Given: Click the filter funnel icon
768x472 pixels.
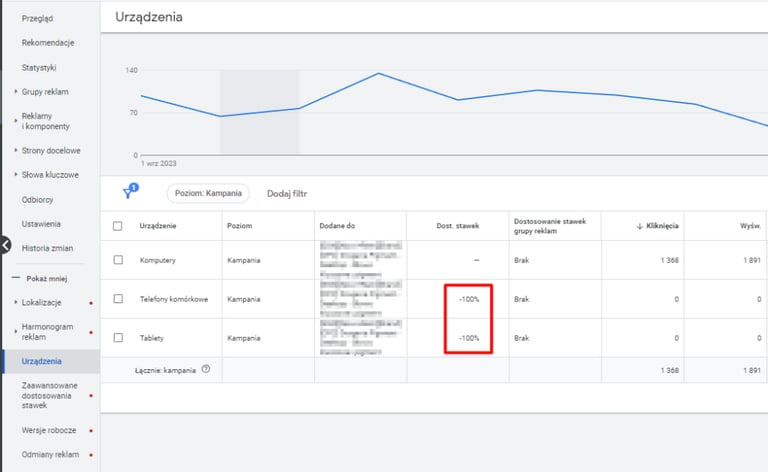Looking at the screenshot, I should [128, 193].
